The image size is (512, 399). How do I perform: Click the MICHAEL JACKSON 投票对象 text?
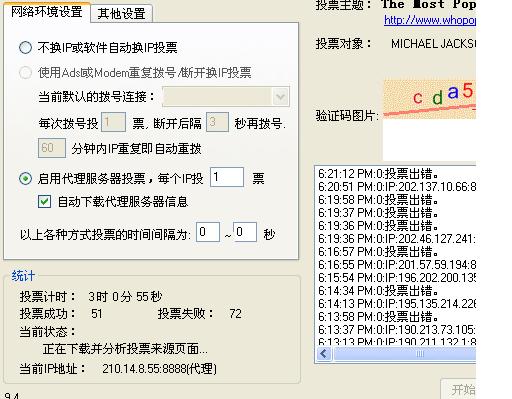point(433,44)
